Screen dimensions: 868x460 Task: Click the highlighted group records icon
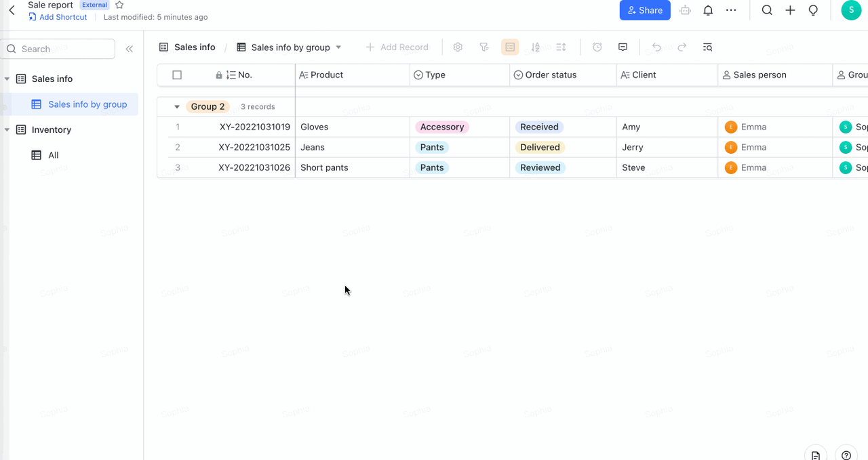(x=510, y=47)
